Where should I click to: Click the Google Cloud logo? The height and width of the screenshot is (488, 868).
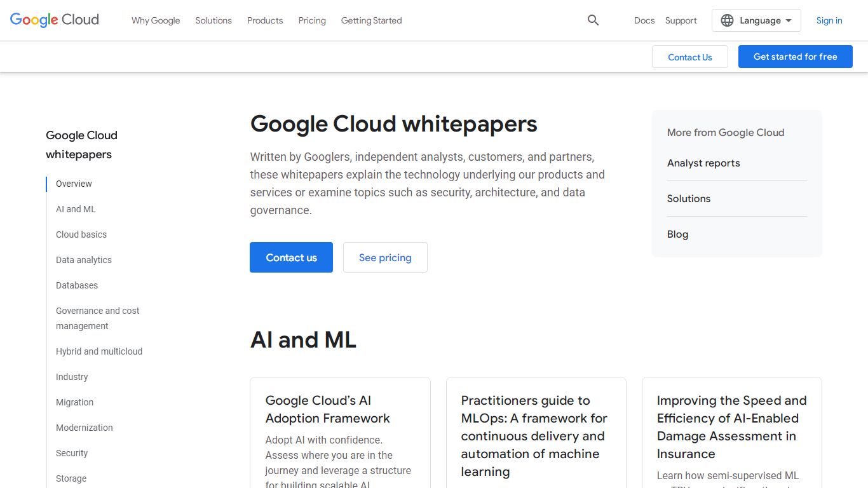(55, 20)
